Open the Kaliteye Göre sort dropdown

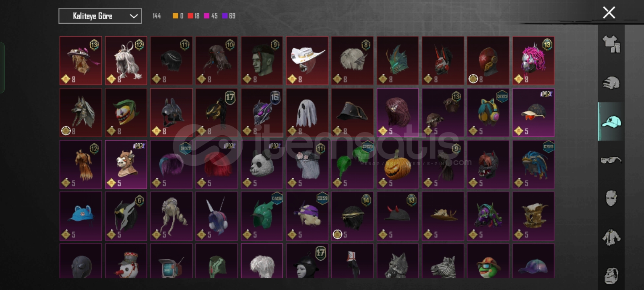pyautogui.click(x=100, y=16)
